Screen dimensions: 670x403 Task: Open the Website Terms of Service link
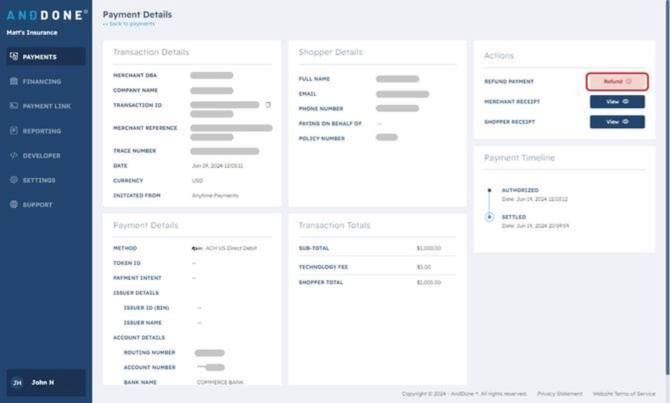(623, 394)
